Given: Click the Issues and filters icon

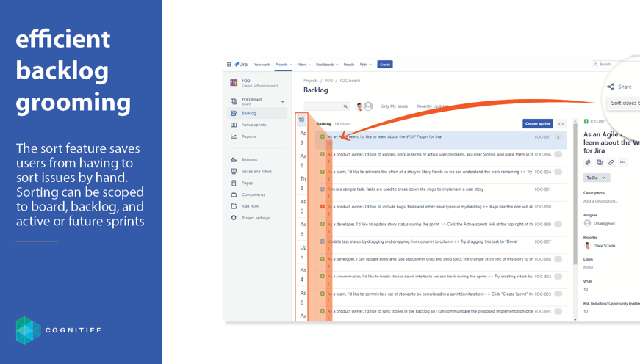Looking at the screenshot, I should 234,171.
